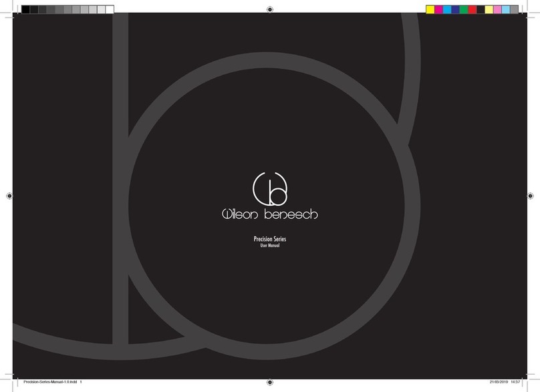Viewport: 540px width, 392px height.
Task: Click the "Precision-Series-Manual-1.0.indd" file name
Action: [50, 382]
